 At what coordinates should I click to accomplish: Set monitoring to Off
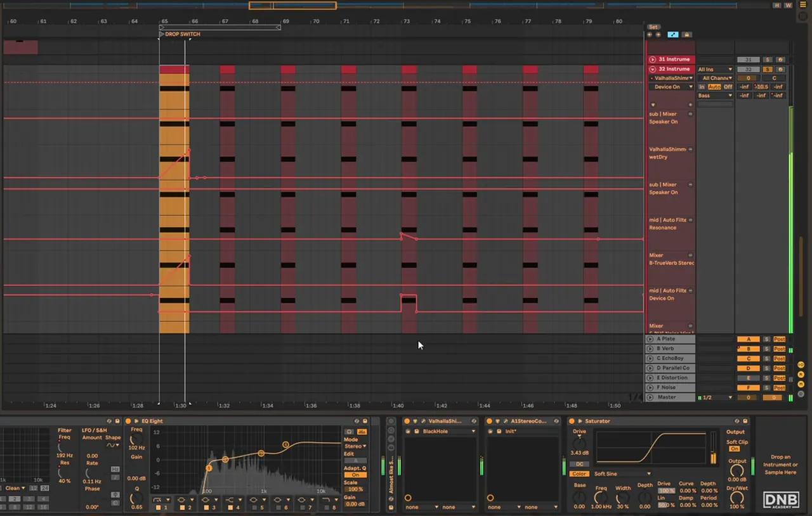(x=728, y=87)
